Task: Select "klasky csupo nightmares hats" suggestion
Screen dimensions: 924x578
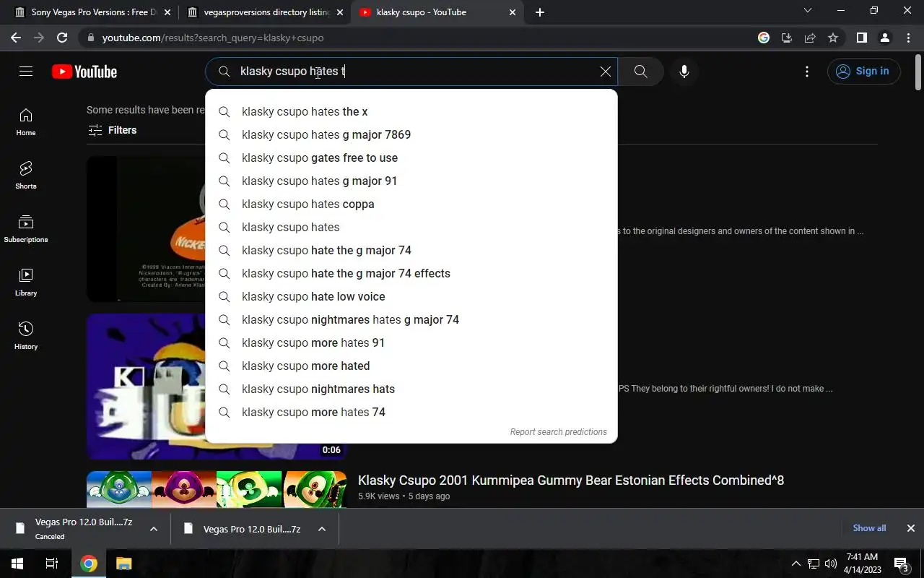Action: tap(411, 389)
